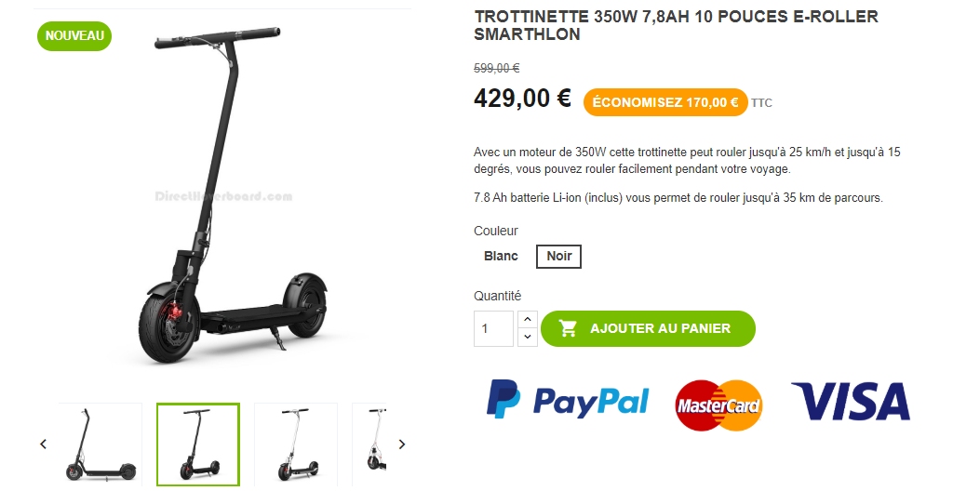980x491 pixels.
Task: Open the partially visible fourth scooter thumbnail
Action: coord(369,445)
